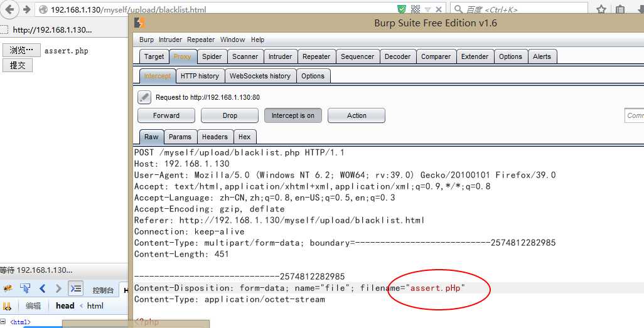Switch to the Repeater tool tab

(316, 56)
